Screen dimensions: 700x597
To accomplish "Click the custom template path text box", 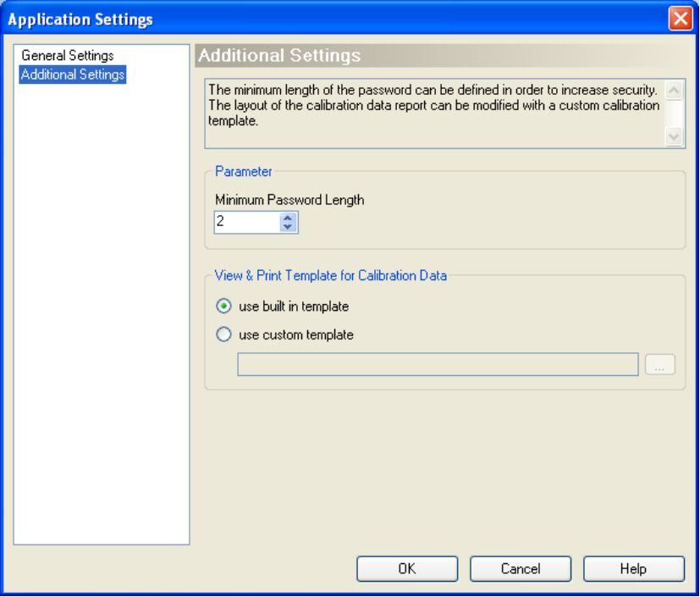I will tap(438, 364).
